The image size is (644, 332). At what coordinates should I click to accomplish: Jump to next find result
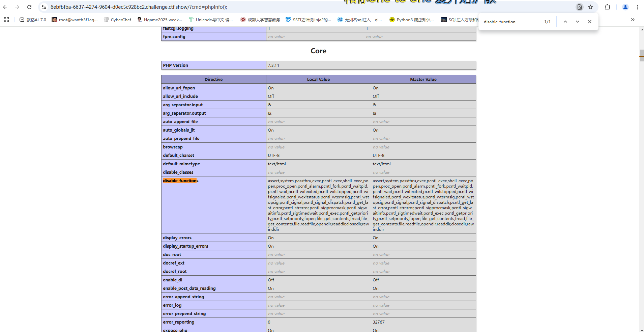pyautogui.click(x=578, y=22)
